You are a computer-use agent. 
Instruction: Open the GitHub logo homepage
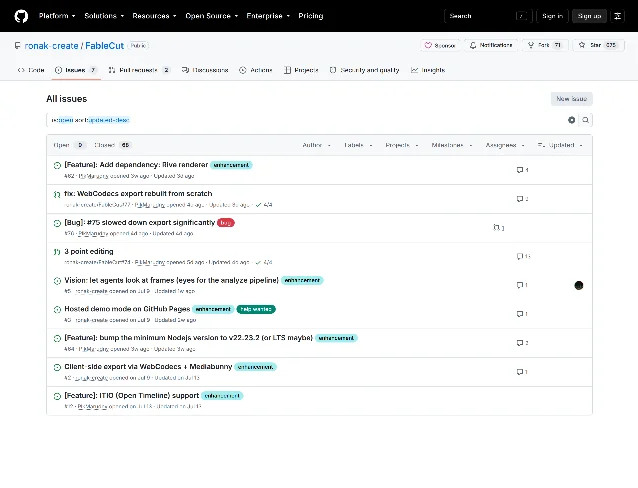21,16
